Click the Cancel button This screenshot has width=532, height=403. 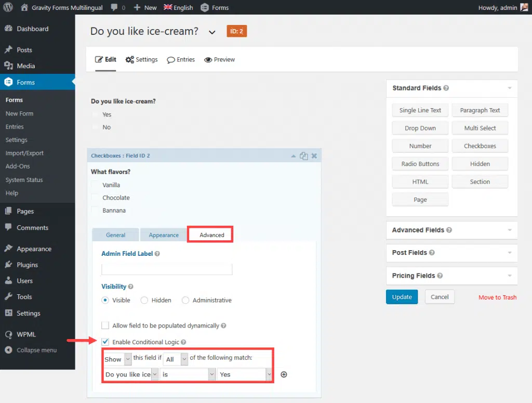tap(440, 297)
